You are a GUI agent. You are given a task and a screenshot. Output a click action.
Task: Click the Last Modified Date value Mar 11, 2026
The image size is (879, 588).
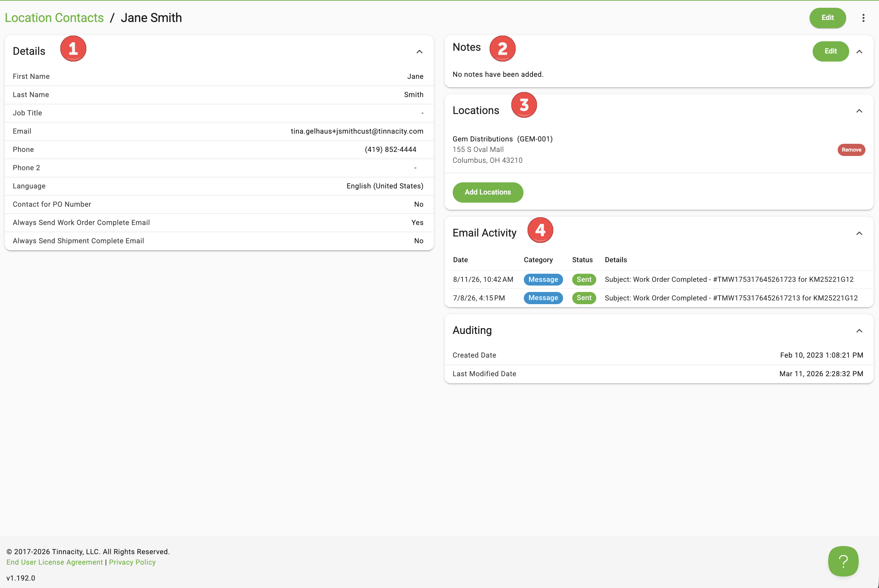821,374
